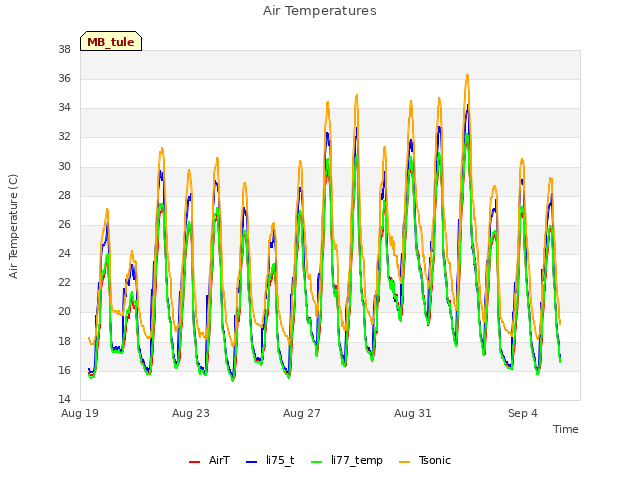Toggle AirT series in legend
The width and height of the screenshot is (640, 480).
point(209,460)
